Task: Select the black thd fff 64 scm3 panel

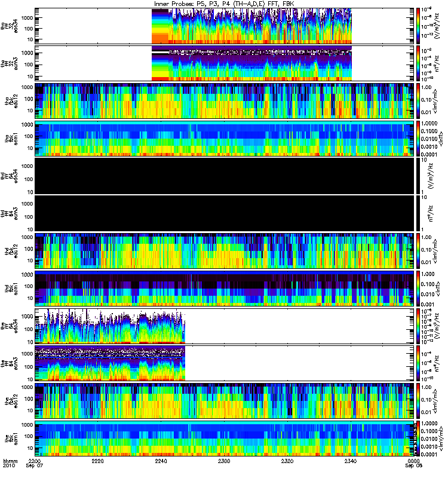Action: click(x=225, y=213)
